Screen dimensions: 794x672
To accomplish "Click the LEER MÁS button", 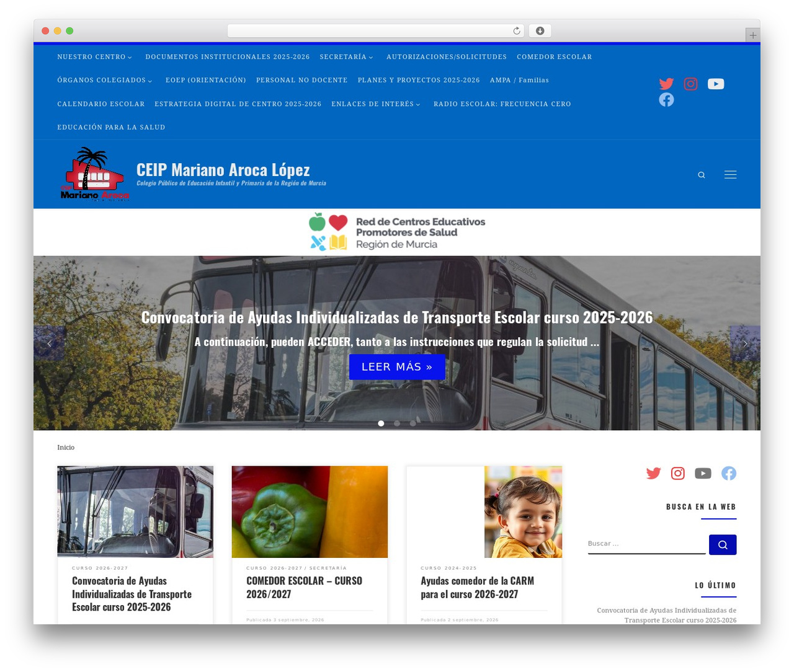I will (x=397, y=367).
